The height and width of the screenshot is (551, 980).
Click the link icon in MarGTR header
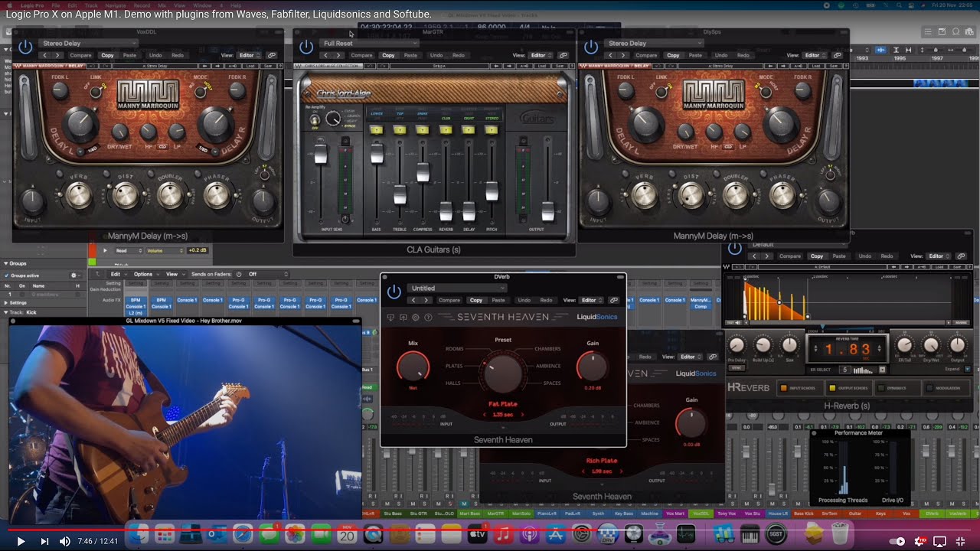(563, 55)
